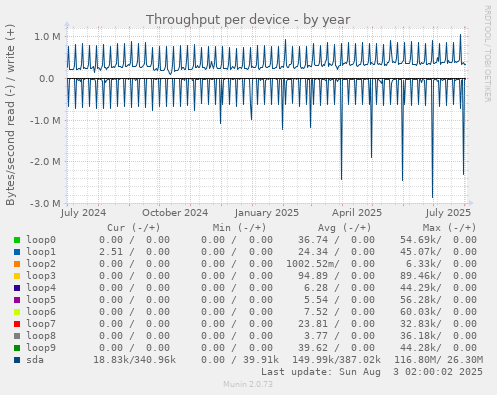
Task: Select the loop3 device label
Action: coord(41,276)
